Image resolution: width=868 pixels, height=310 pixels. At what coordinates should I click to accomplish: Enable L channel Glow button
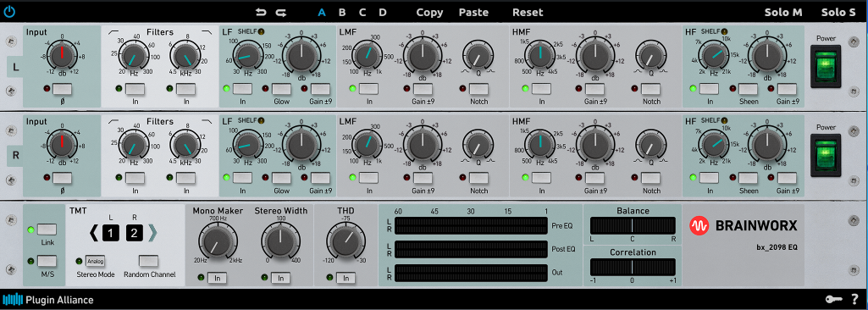coord(281,89)
